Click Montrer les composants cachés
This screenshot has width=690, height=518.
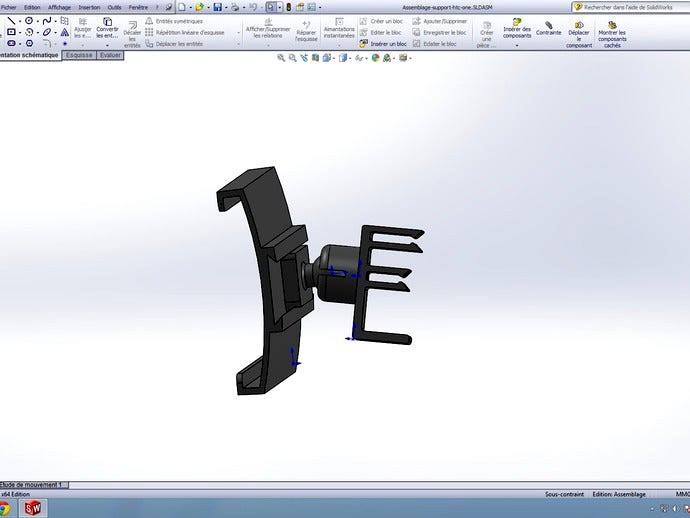(x=612, y=34)
